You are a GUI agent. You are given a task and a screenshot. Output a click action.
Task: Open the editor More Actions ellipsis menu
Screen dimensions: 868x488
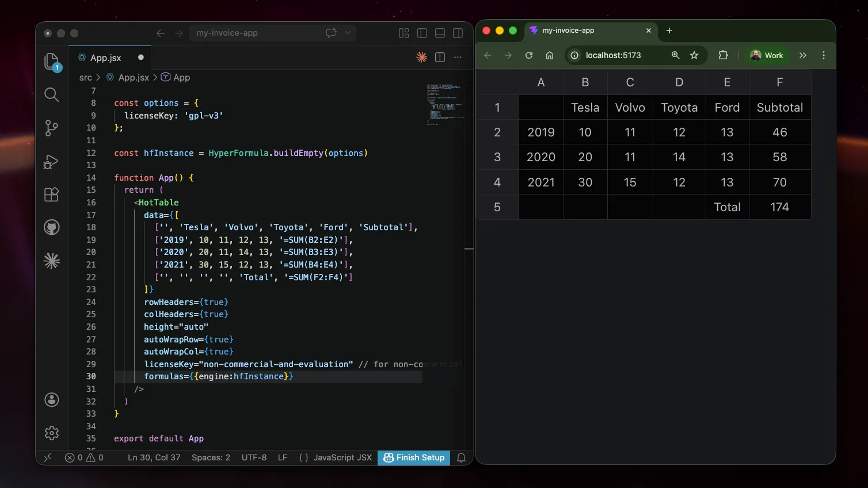click(458, 58)
